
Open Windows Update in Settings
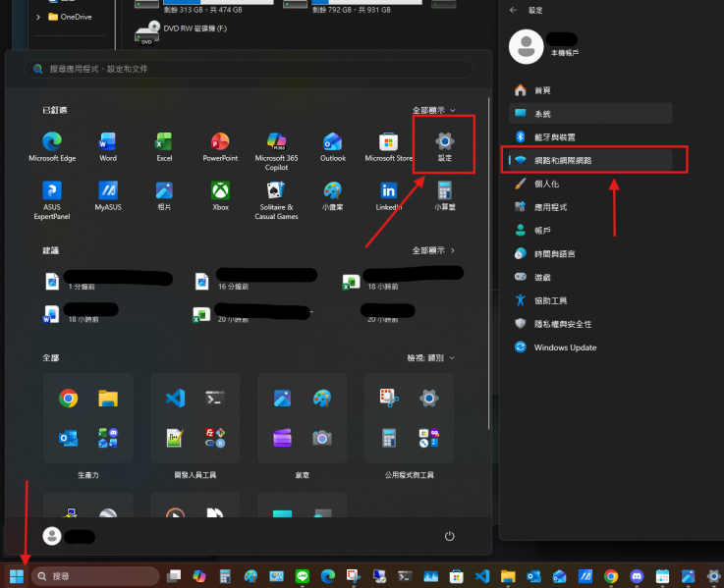pos(590,347)
